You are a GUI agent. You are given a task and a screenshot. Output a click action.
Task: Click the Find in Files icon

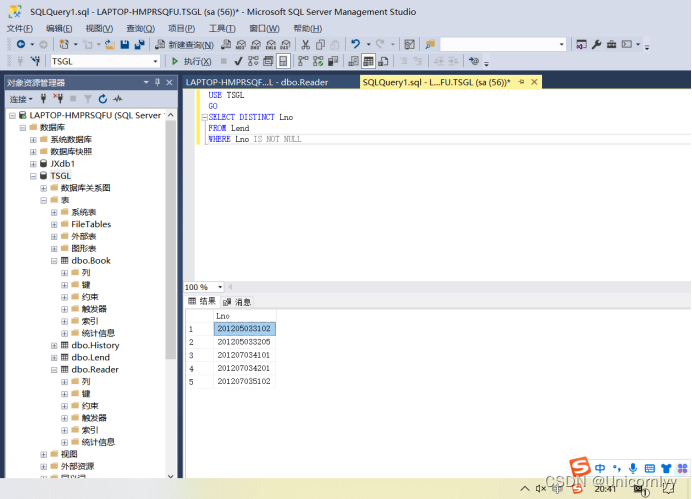[430, 44]
